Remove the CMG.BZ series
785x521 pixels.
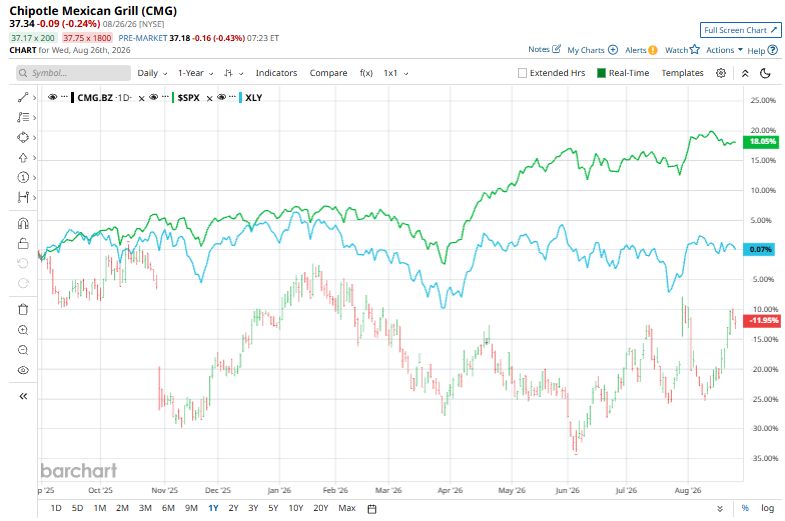click(x=142, y=99)
